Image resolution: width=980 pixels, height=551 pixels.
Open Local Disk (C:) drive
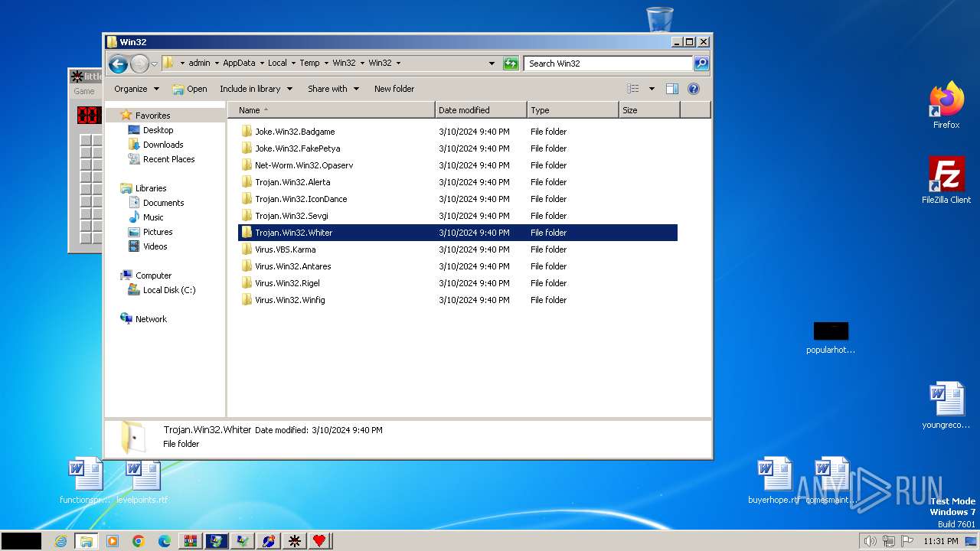[x=168, y=290]
